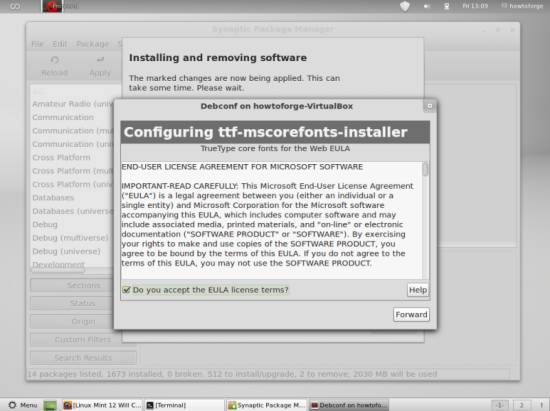Close the Debconf dialog window

429,106
